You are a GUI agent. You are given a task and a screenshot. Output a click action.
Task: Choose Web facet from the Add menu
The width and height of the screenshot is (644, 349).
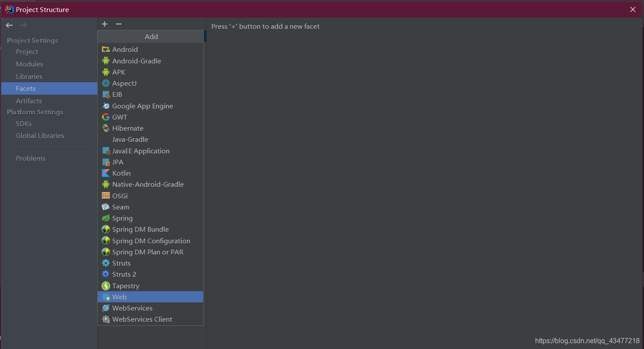(150, 297)
